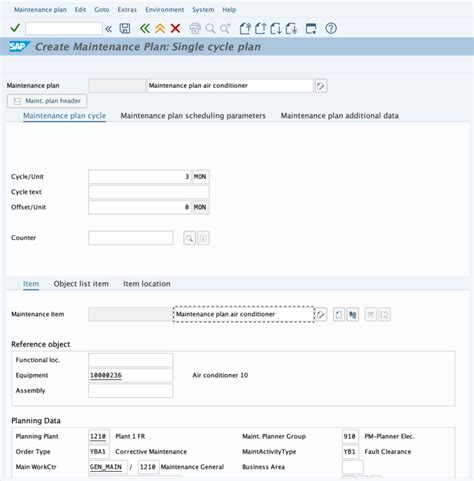This screenshot has width=474, height=481.
Task: Click the Business Area field
Action: click(x=353, y=467)
